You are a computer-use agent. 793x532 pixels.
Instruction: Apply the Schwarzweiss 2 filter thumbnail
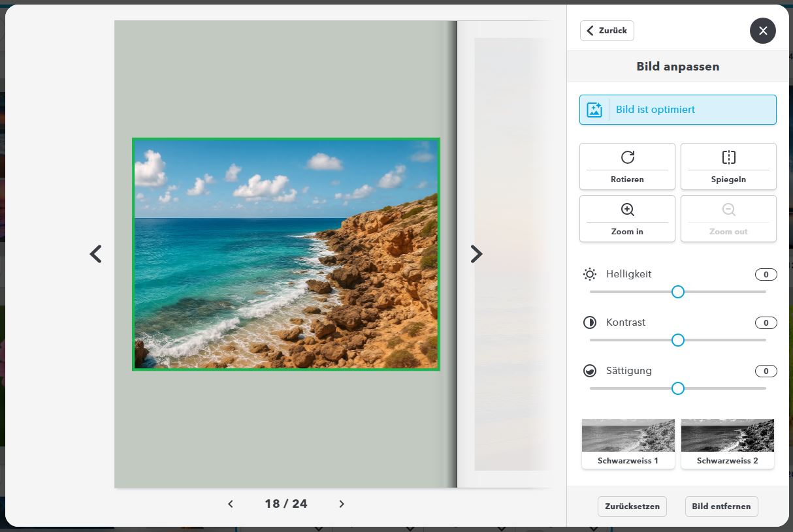click(727, 436)
